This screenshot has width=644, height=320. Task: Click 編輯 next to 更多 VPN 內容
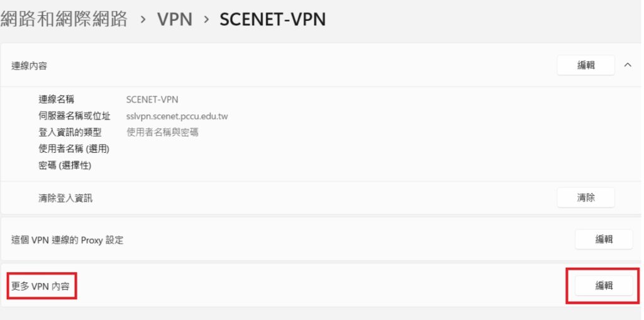(604, 285)
